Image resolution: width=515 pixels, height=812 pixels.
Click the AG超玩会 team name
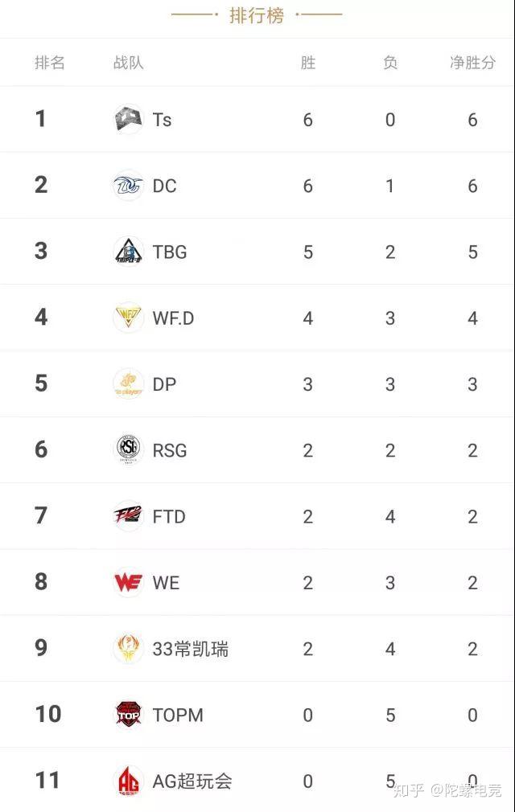[192, 781]
